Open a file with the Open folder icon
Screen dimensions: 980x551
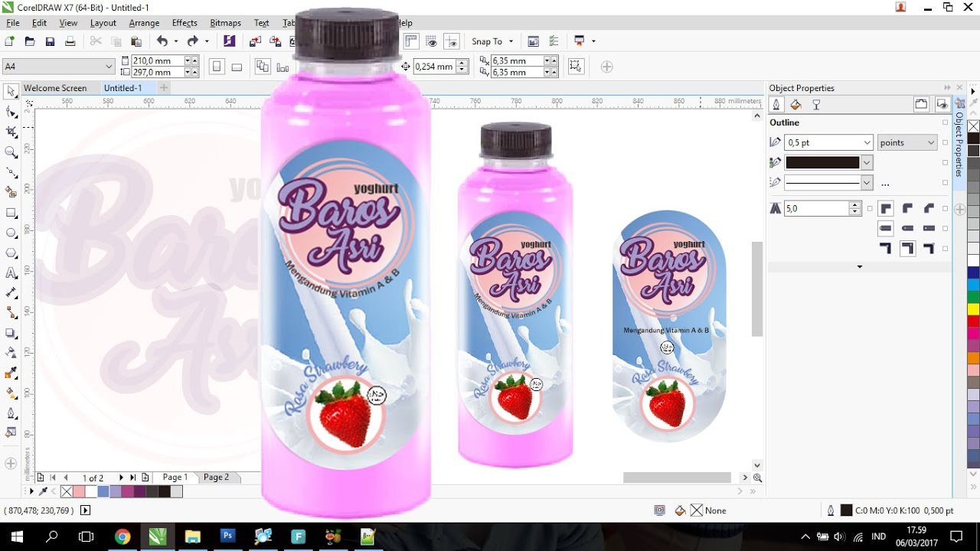coord(30,41)
